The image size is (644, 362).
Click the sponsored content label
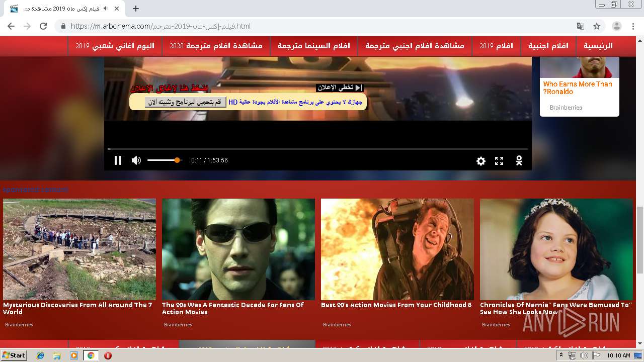[x=35, y=190]
